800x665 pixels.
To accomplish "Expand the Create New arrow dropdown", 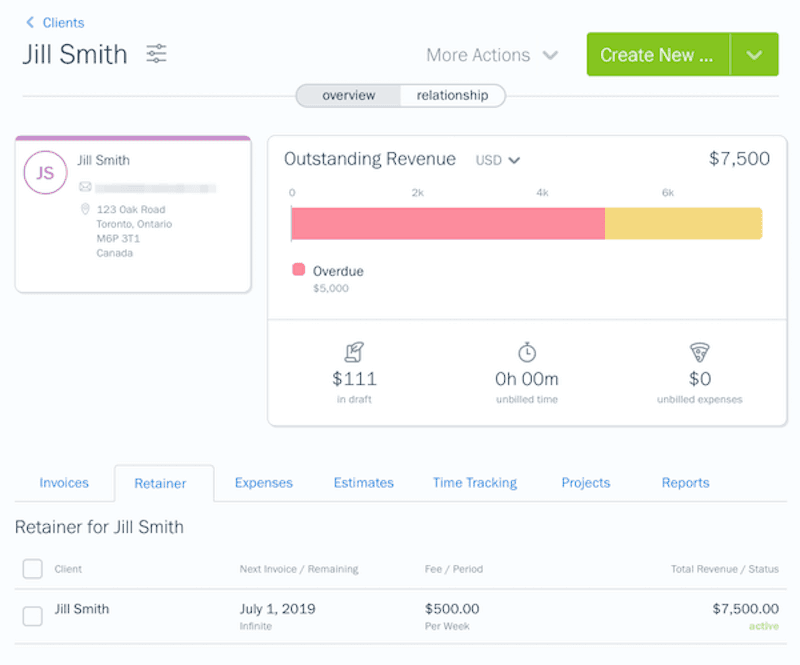I will [754, 55].
